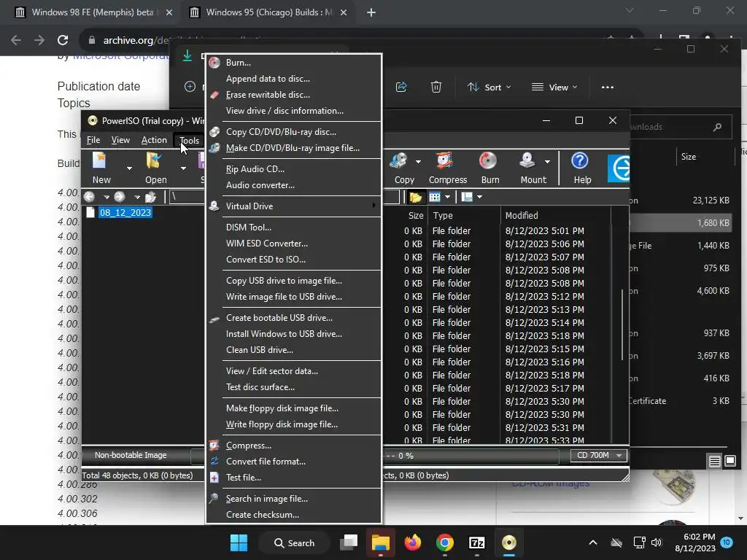Open the Action menu
This screenshot has width=747, height=560.
[x=154, y=140]
